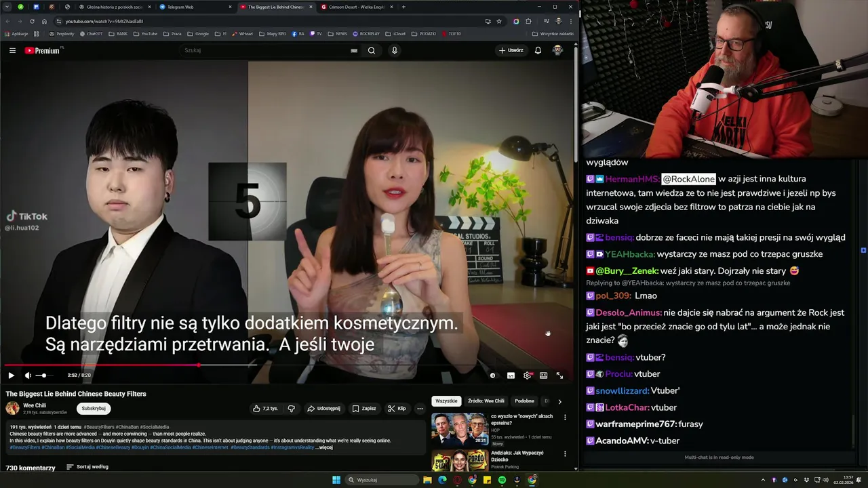Select the Źródło: Wee Chili chip
Image resolution: width=868 pixels, height=488 pixels.
click(x=486, y=401)
